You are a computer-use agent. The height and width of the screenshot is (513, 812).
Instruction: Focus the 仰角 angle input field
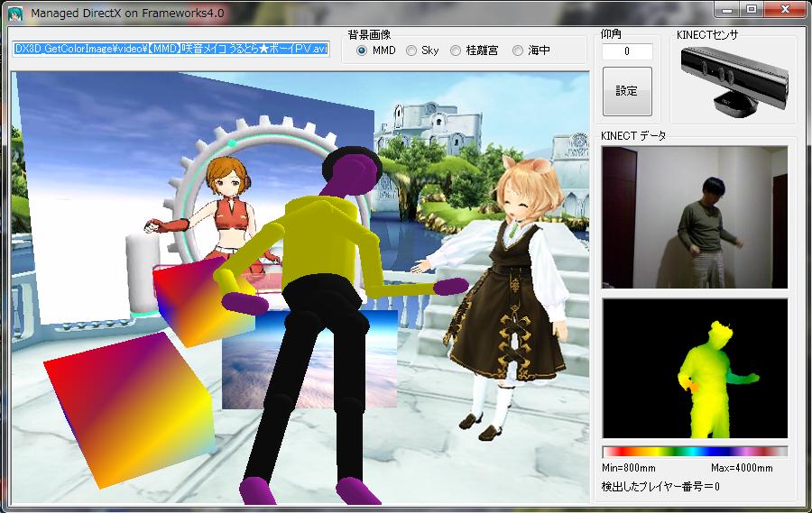pos(627,51)
